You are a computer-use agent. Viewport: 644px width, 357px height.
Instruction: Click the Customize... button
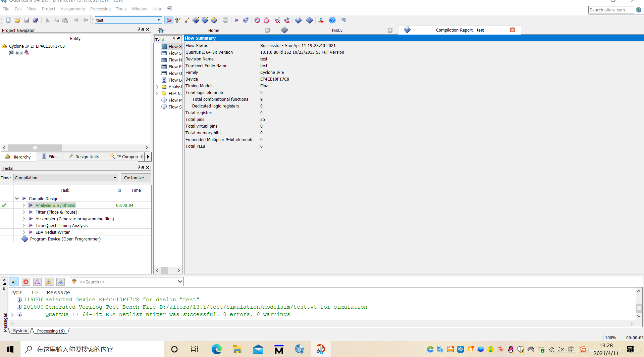[x=136, y=178]
